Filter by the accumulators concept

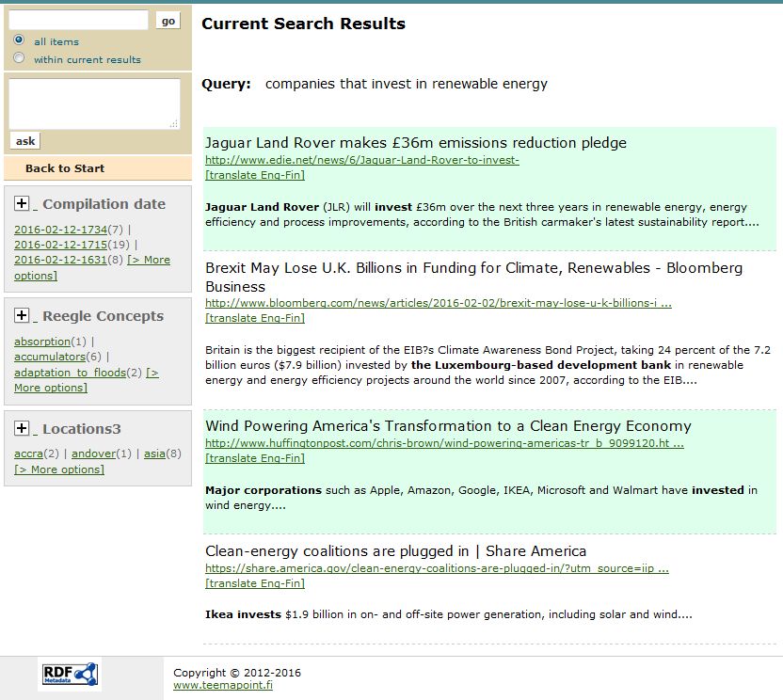point(50,357)
